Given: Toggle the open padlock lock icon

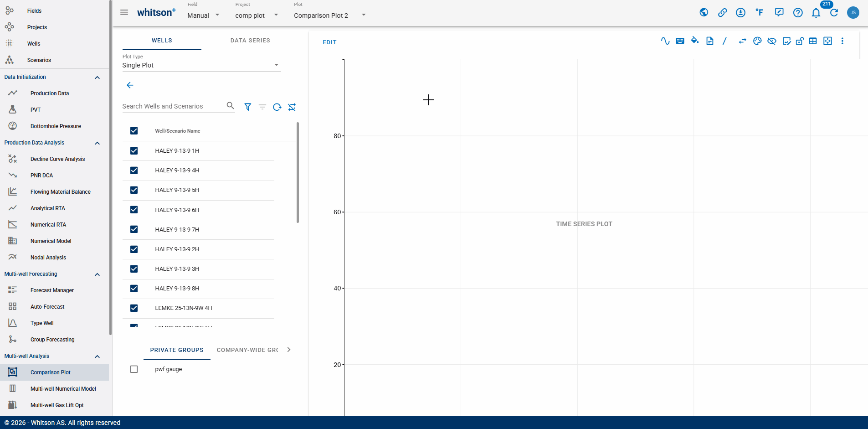Looking at the screenshot, I should pyautogui.click(x=800, y=41).
